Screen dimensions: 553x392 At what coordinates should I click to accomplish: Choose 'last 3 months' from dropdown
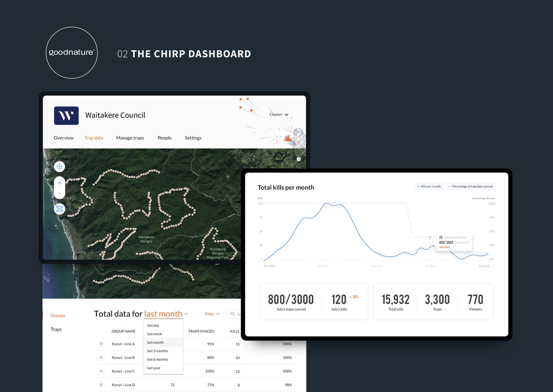click(158, 351)
